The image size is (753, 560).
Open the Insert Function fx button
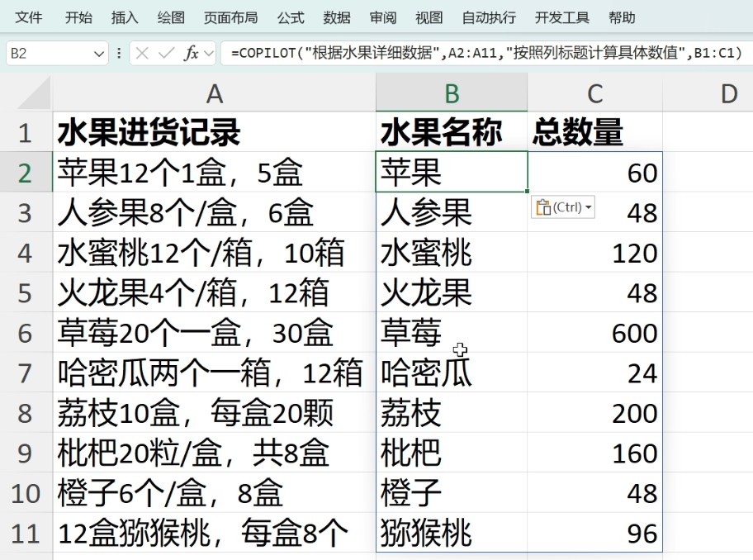click(x=191, y=53)
